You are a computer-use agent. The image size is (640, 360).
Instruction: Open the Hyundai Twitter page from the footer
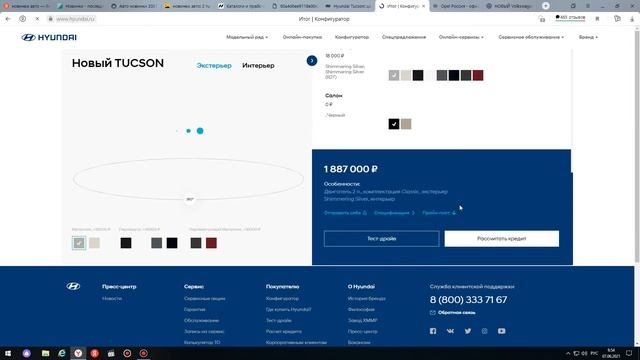(468, 331)
